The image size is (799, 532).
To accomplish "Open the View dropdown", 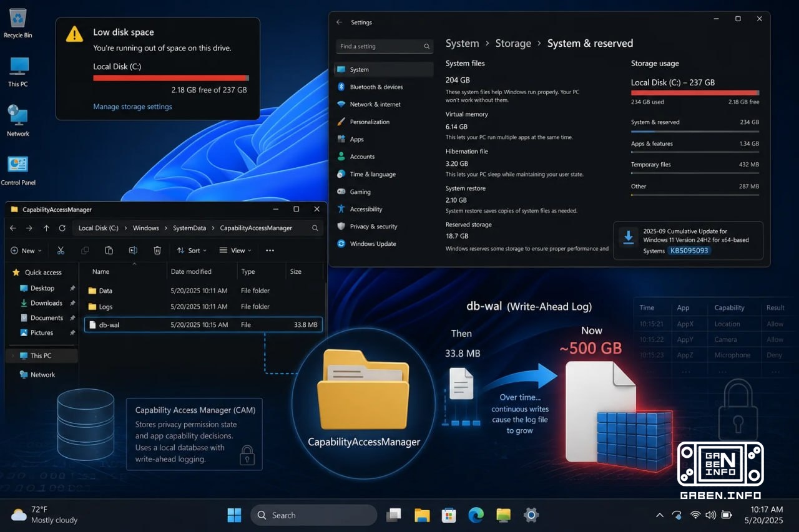I will [x=235, y=251].
